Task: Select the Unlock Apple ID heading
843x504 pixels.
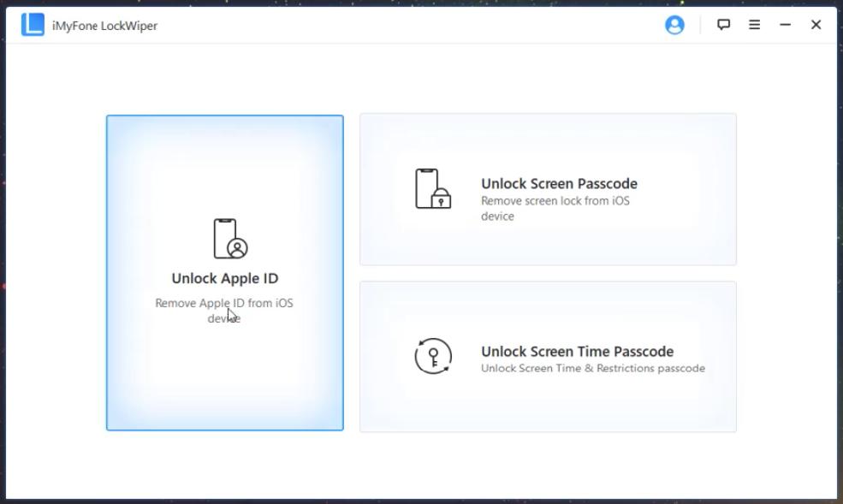Action: coord(225,278)
